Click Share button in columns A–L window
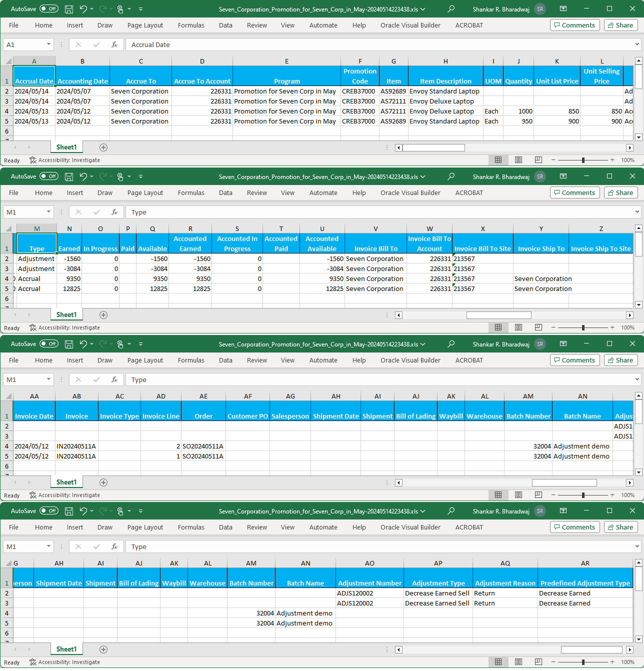 pyautogui.click(x=620, y=25)
